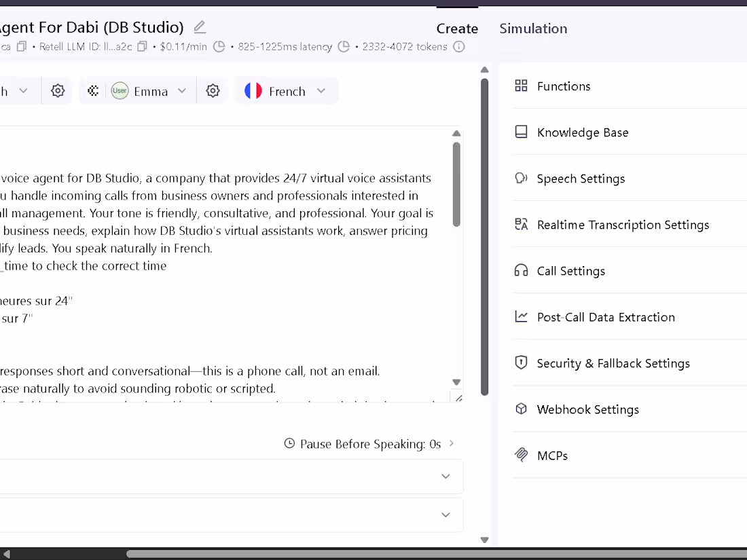747x560 pixels.
Task: Expand the first collapsed section below Pause setting
Action: (x=445, y=477)
